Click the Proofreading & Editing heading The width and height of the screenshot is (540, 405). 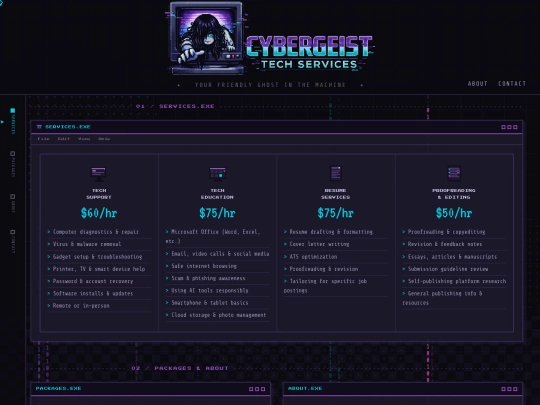(454, 194)
